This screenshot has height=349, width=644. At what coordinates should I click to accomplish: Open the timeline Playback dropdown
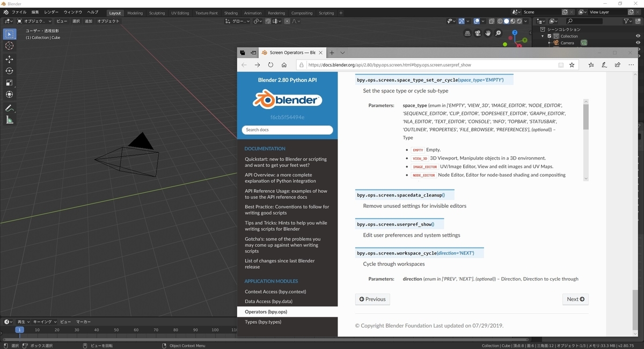click(23, 322)
